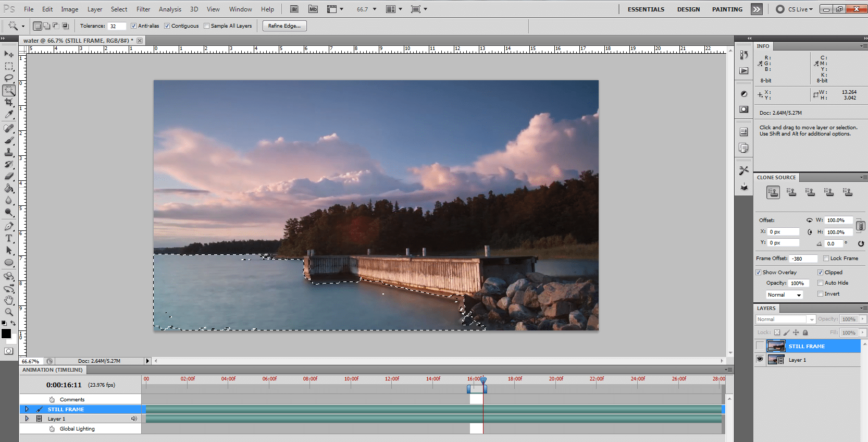Click the foreground color swatch
Viewport: 868px width, 442px height.
pyautogui.click(x=6, y=334)
